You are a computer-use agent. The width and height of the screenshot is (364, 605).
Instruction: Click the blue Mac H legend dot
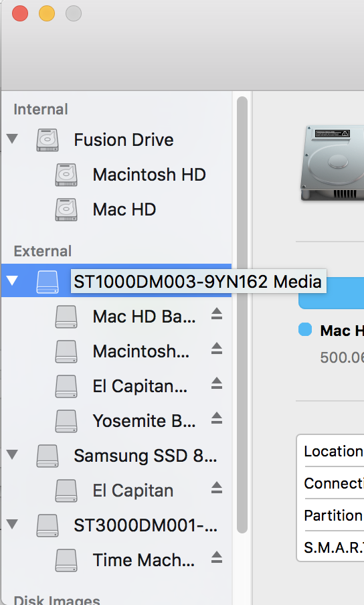[x=305, y=330]
